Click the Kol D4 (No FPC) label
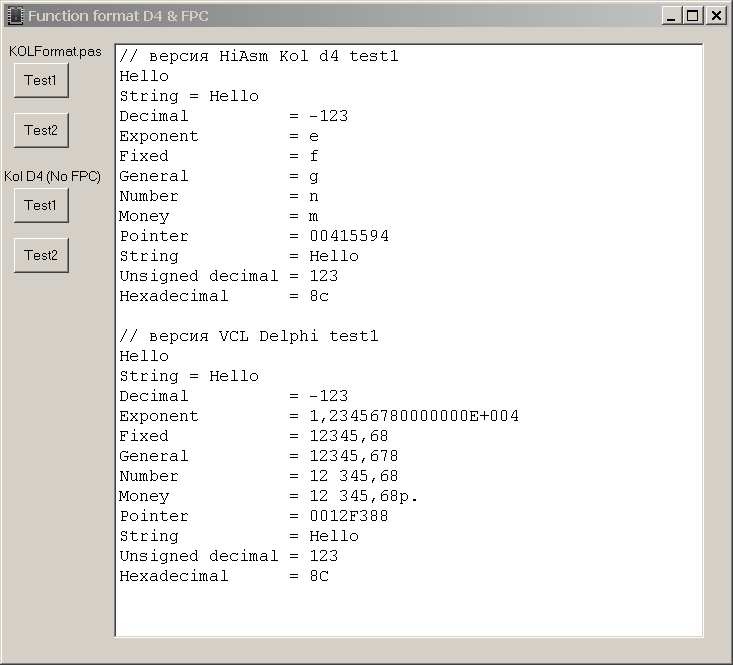Screen dimensions: 733x665 pyautogui.click(x=52, y=176)
